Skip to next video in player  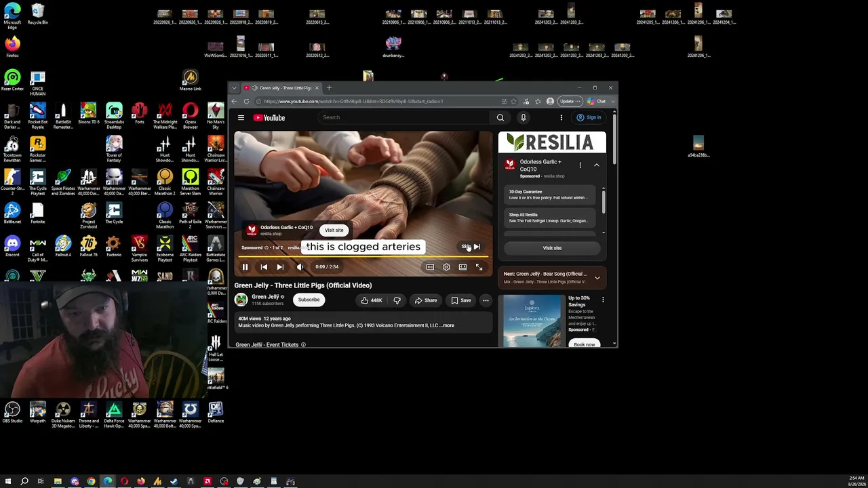point(280,267)
